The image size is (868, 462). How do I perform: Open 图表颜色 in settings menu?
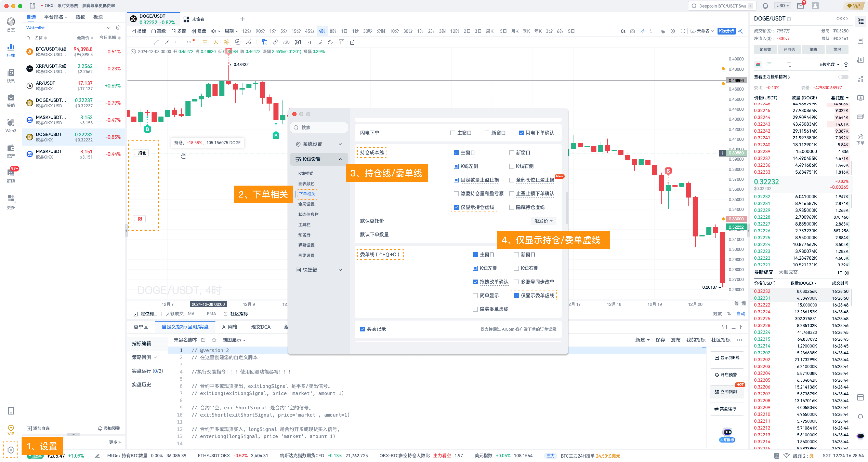coord(306,184)
